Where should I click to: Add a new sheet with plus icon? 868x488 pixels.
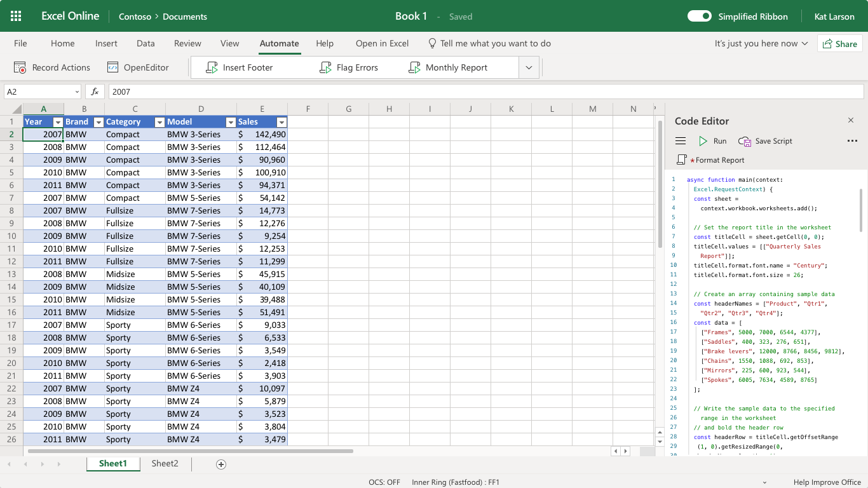221,464
